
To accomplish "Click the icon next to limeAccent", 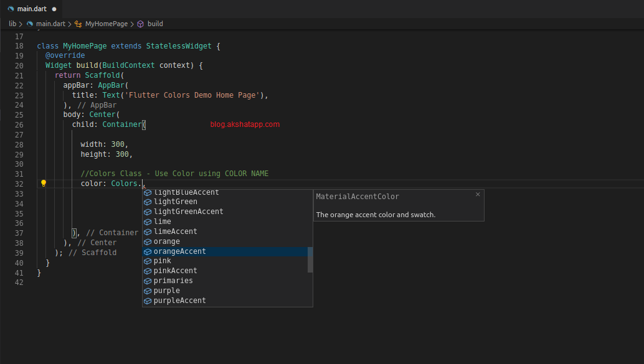I will point(148,231).
